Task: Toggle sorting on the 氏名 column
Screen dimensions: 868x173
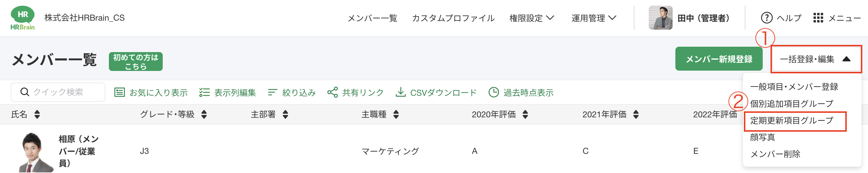Action: click(36, 114)
